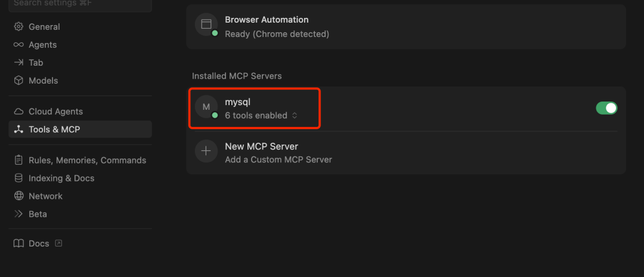Click the Indexing & Docs database icon
The image size is (644, 277).
(x=18, y=178)
